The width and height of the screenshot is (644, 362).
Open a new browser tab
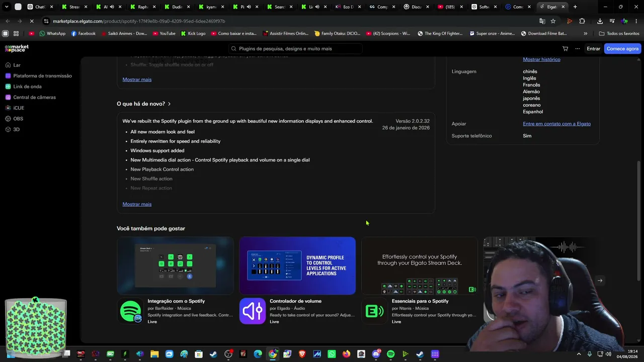coord(575,7)
